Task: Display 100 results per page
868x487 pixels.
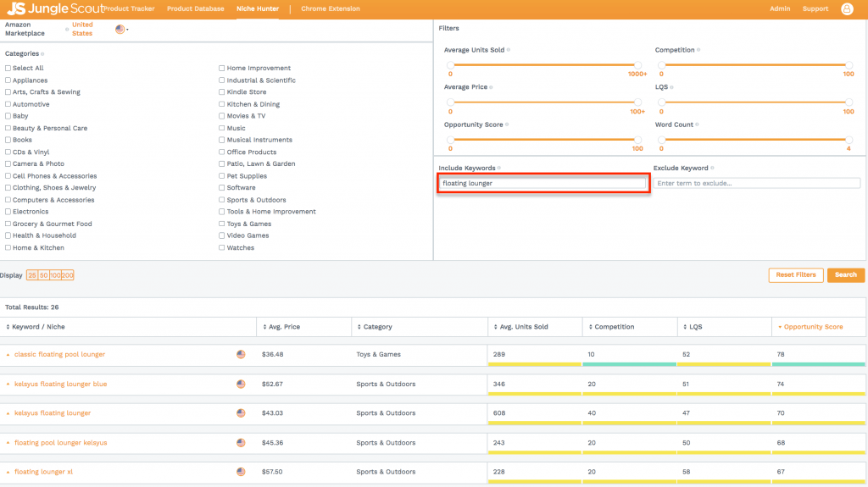Action: click(x=55, y=275)
